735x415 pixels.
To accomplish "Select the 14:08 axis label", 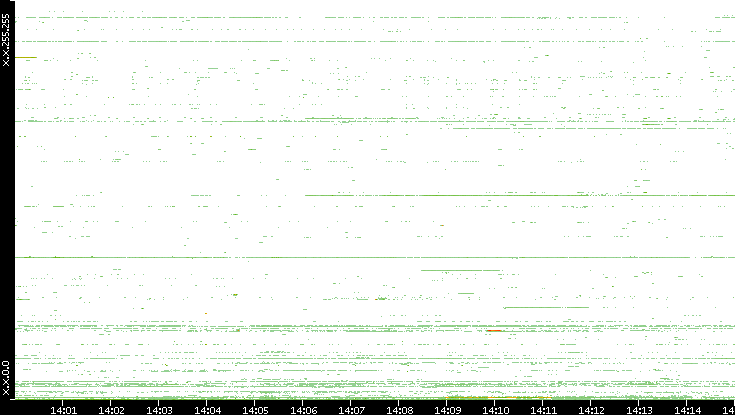I will click(x=400, y=410).
